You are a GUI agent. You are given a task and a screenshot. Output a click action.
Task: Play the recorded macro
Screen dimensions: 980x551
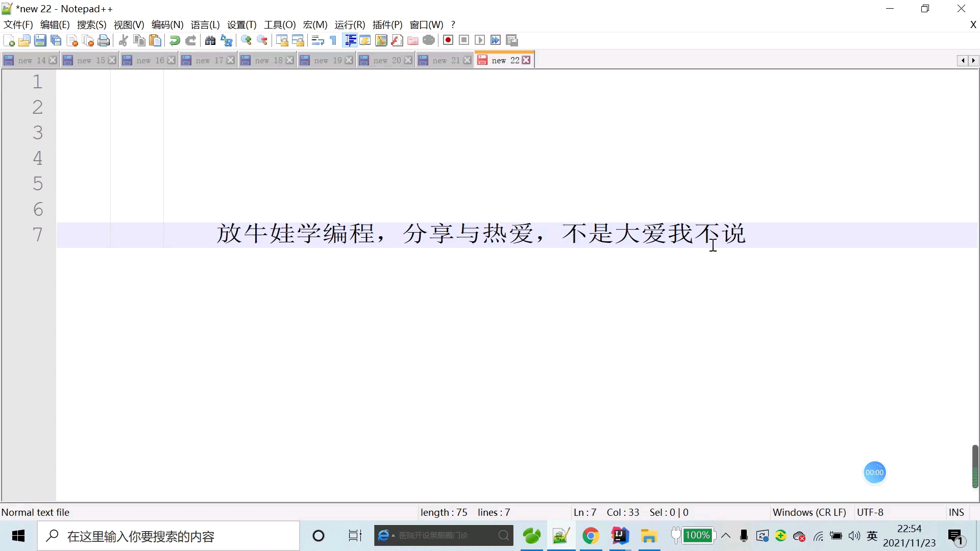tap(480, 40)
